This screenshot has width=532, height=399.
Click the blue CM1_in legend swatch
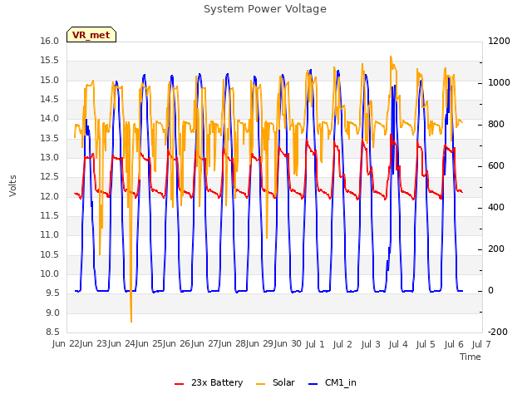[x=313, y=384]
